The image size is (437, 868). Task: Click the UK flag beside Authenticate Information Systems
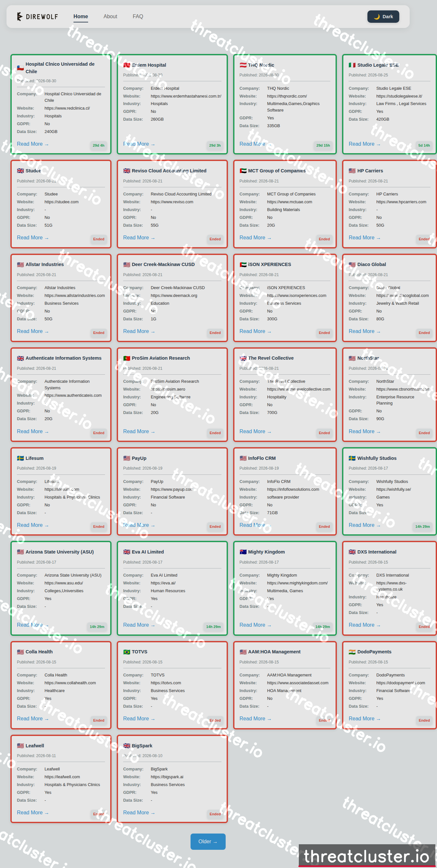tap(20, 358)
